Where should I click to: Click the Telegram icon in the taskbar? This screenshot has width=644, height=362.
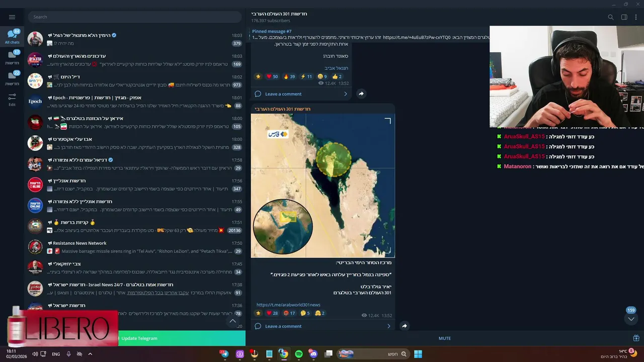point(224,354)
